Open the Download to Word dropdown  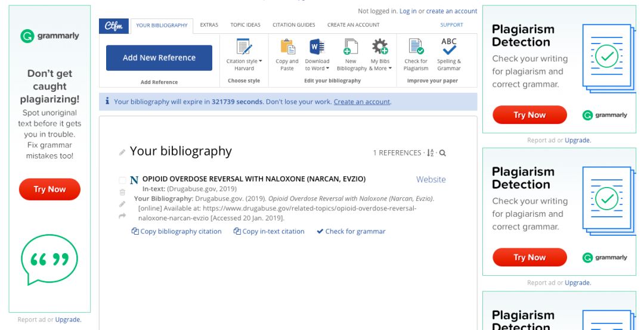click(317, 55)
